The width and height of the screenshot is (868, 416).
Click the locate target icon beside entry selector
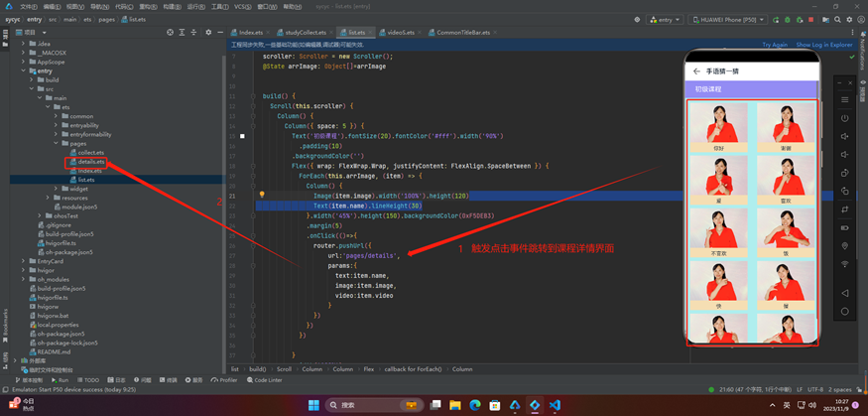pyautogui.click(x=637, y=20)
